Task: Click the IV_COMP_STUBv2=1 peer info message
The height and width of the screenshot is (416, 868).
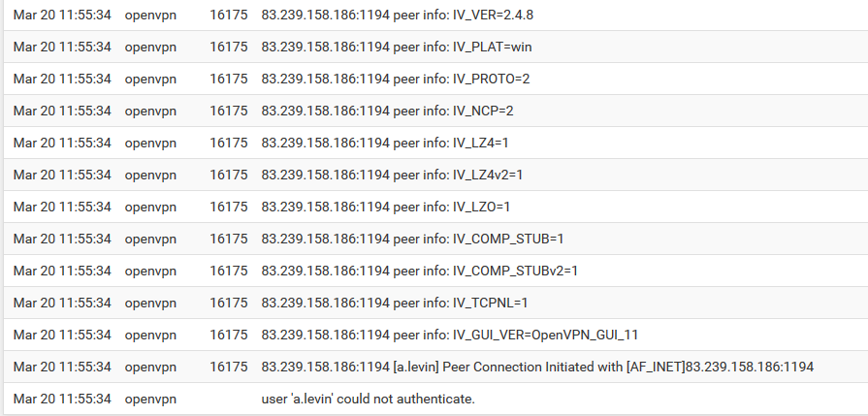Action: (x=420, y=271)
